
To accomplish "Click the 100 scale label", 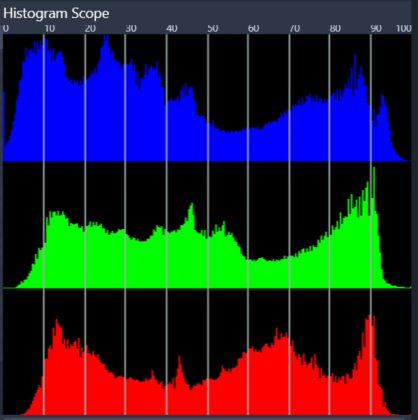I will coord(404,29).
